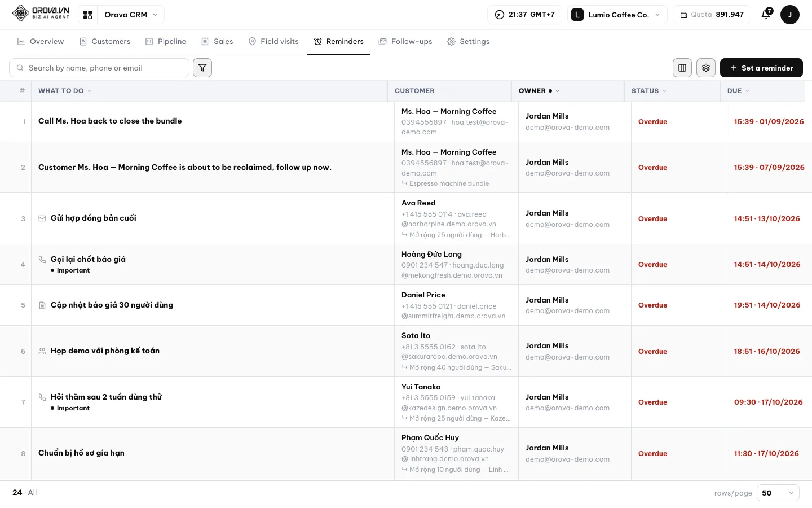Open the Lumio Coffee Co. workspace dropdown
The image size is (812, 508).
point(617,15)
